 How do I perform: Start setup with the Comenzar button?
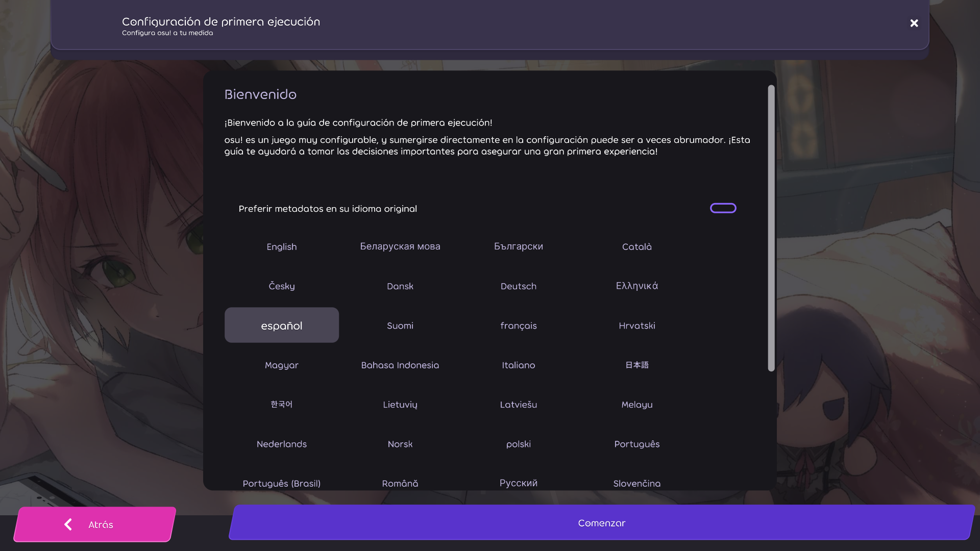point(602,522)
